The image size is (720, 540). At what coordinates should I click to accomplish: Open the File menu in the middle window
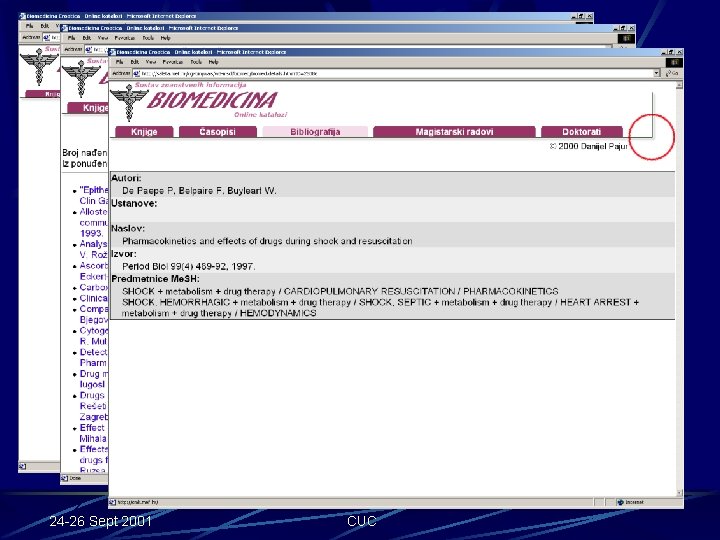(x=72, y=38)
